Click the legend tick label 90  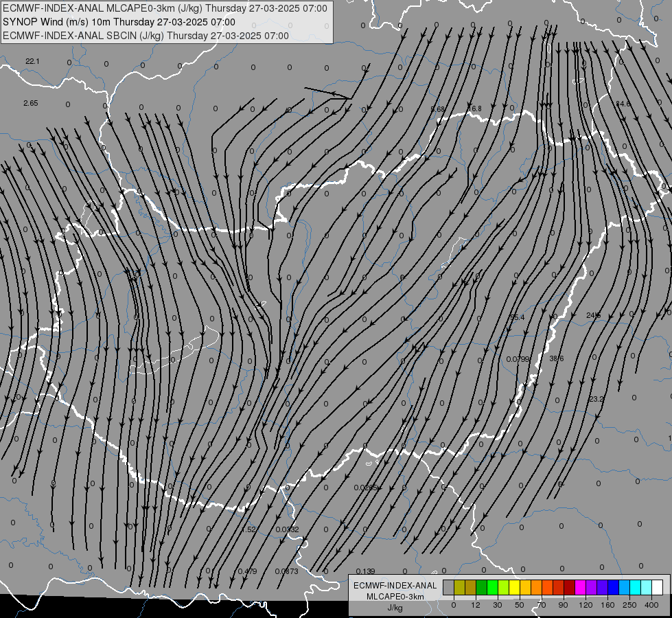563,605
